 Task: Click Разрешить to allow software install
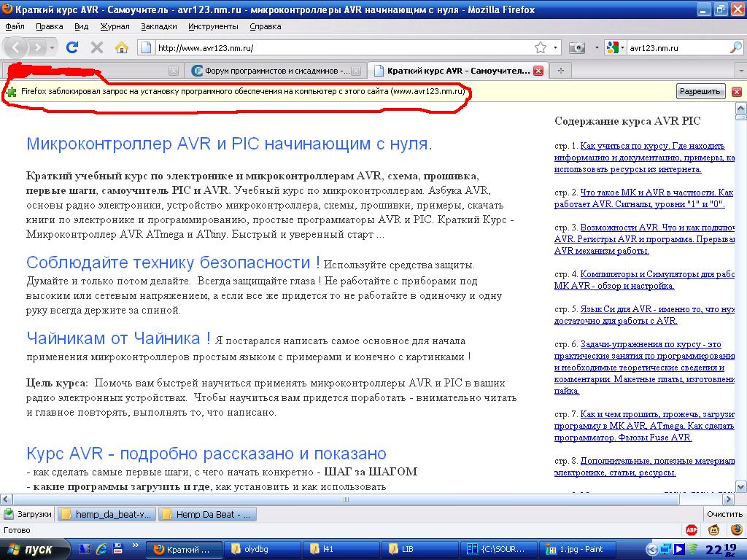point(700,91)
